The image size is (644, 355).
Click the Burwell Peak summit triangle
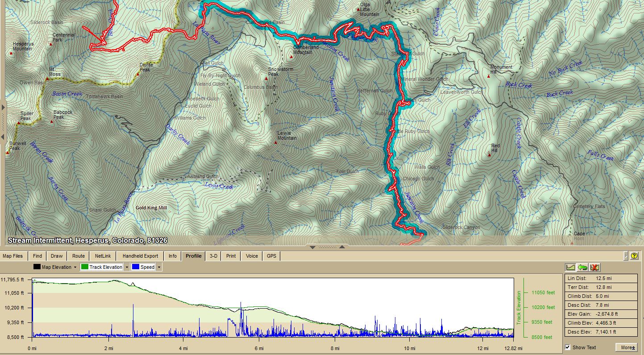(x=8, y=153)
